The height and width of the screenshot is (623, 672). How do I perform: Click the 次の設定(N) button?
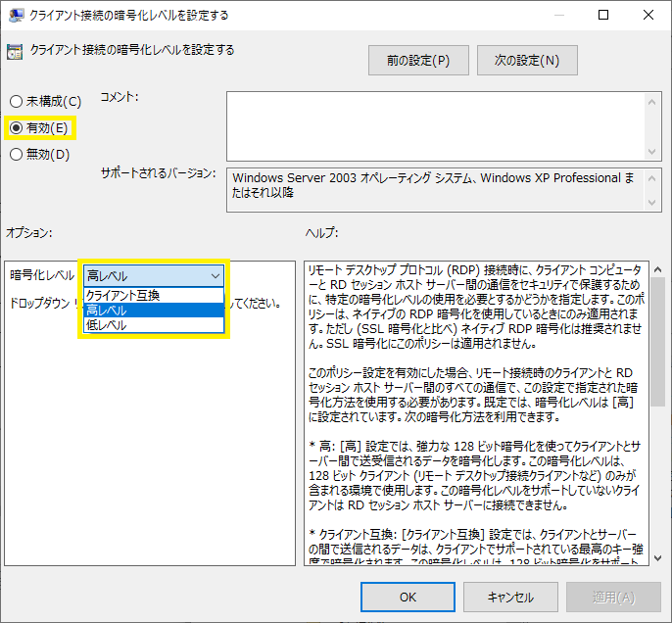[x=527, y=61]
